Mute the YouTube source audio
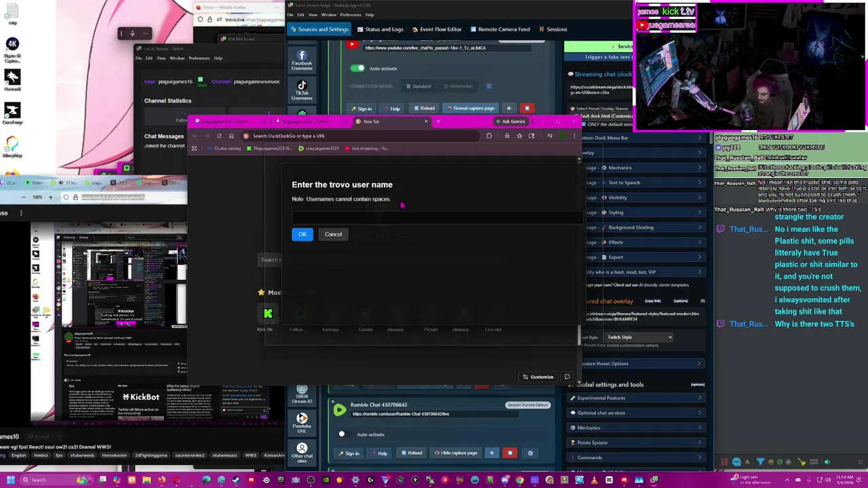Viewport: 868px width, 488px height. 509,108
